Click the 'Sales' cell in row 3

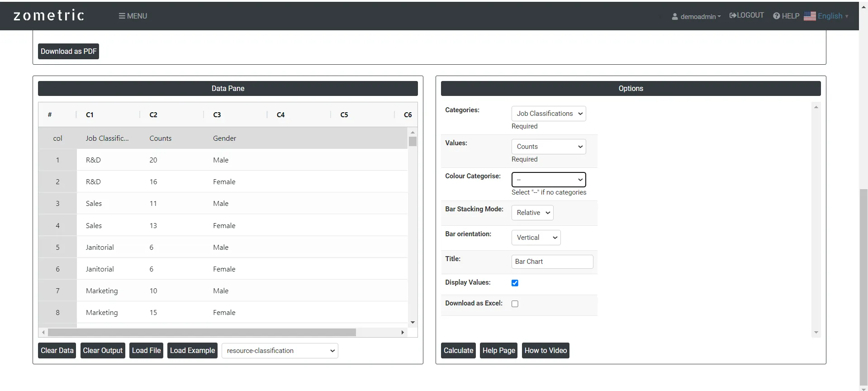109,203
